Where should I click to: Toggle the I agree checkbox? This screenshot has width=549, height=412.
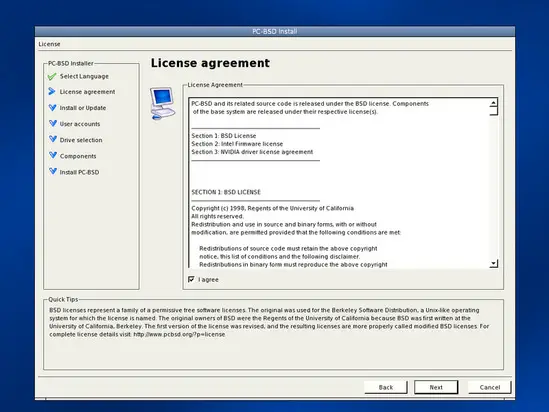[191, 279]
